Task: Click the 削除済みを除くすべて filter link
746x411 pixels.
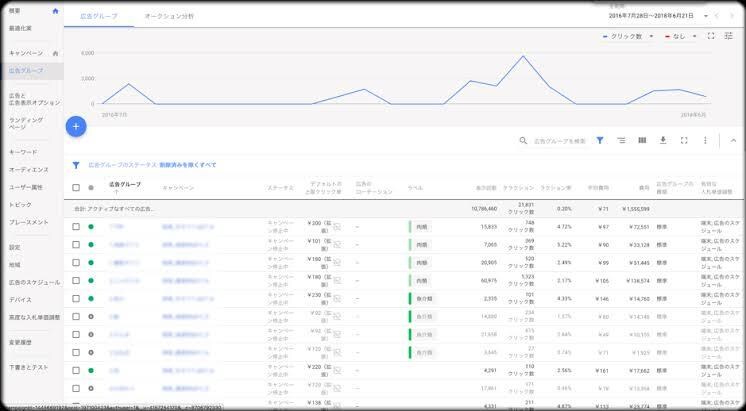Action: [187, 165]
